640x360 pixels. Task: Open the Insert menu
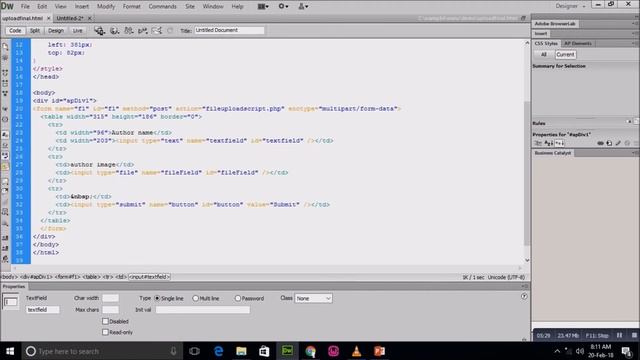click(81, 7)
